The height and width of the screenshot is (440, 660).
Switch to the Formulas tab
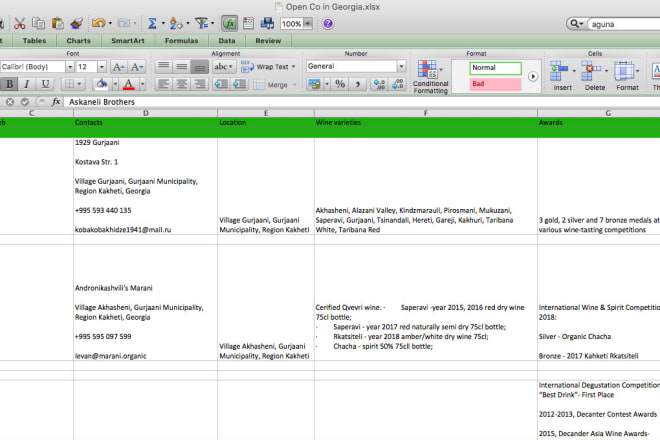tap(182, 41)
